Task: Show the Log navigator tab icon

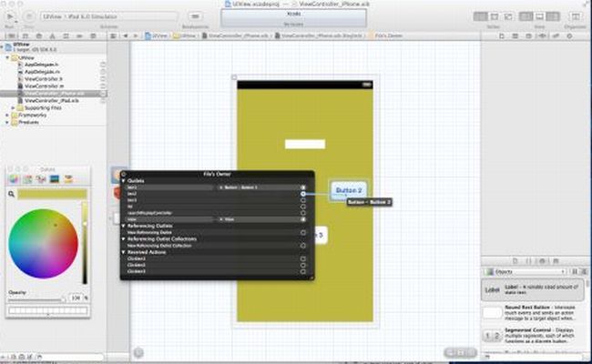Action: tap(93, 36)
